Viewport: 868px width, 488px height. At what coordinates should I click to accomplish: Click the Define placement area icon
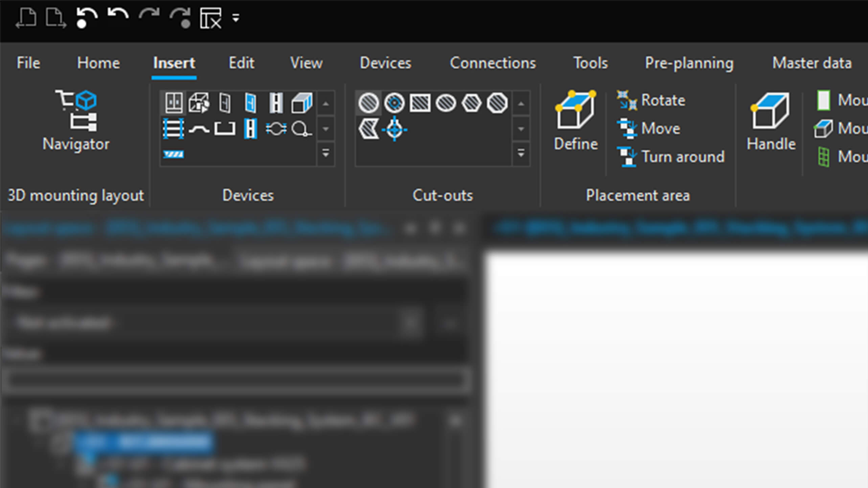click(x=575, y=120)
